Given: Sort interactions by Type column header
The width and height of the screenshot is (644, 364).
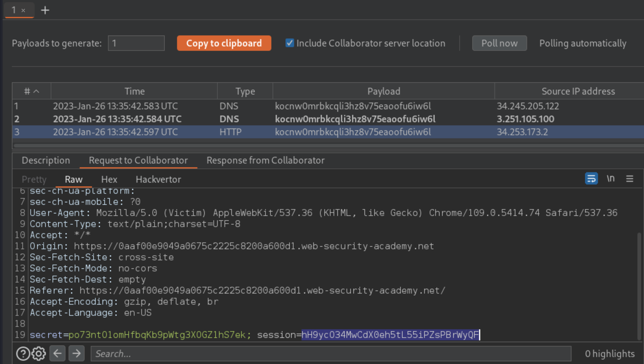Looking at the screenshot, I should click(x=245, y=91).
